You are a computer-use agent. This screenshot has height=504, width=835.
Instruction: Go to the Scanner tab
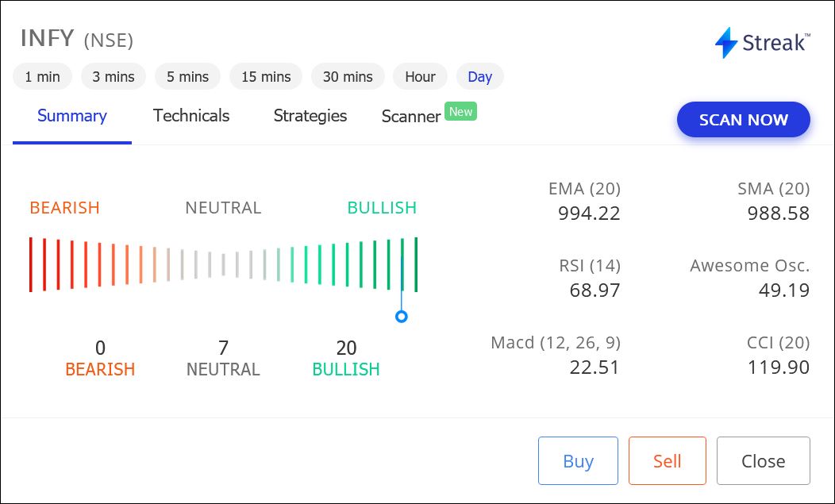[x=411, y=116]
